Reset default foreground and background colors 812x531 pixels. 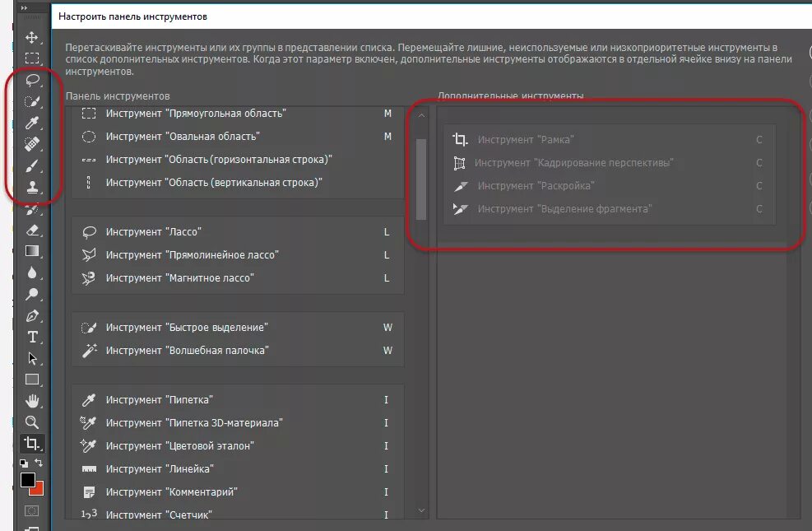pos(24,463)
